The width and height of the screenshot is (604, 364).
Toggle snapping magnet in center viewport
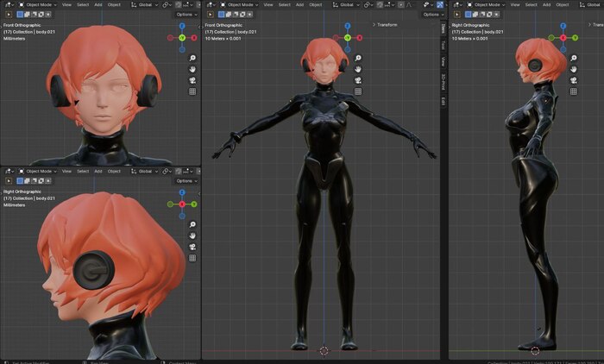pos(380,4)
